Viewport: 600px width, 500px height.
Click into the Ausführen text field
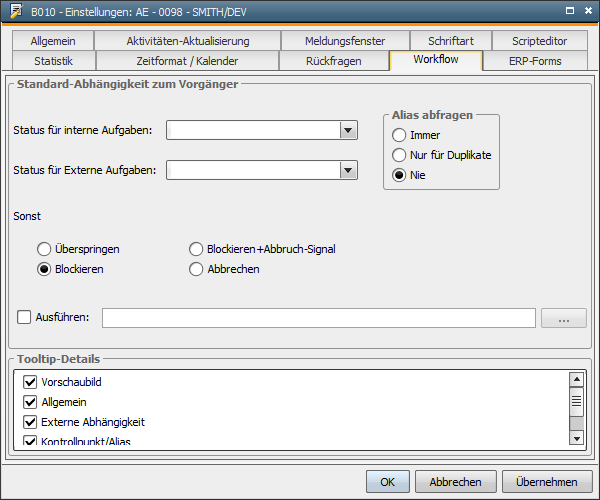pos(318,318)
